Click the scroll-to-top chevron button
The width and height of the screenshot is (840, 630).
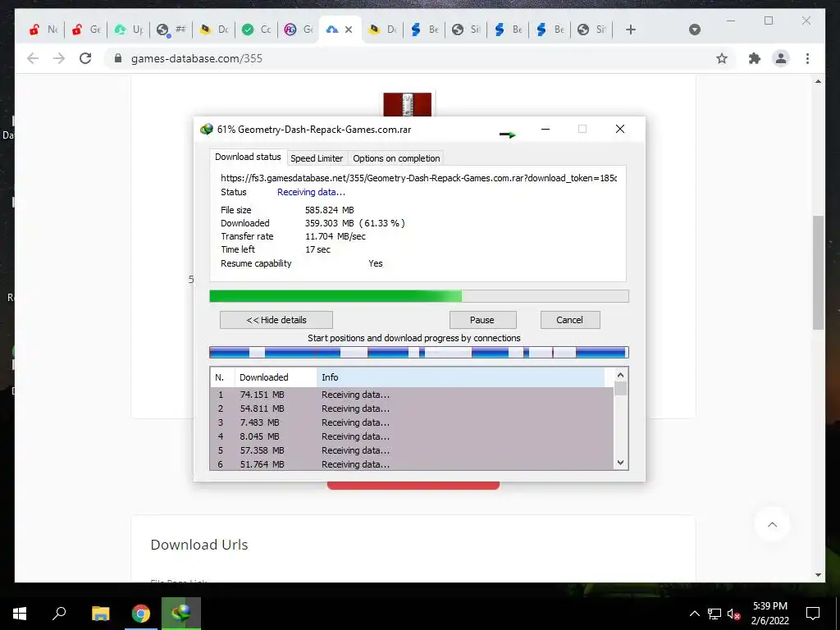pos(772,524)
